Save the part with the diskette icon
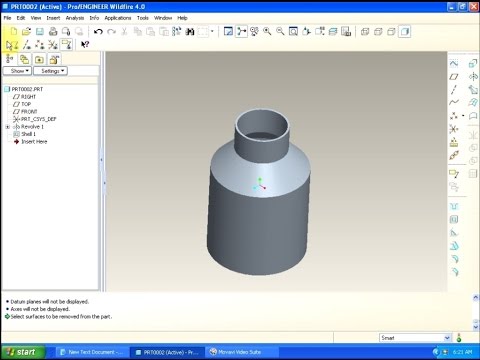Image resolution: width=480 pixels, height=360 pixels. 40,32
